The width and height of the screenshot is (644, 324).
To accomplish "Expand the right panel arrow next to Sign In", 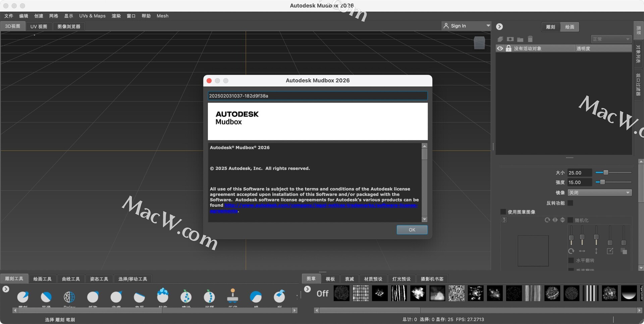I will tap(499, 26).
